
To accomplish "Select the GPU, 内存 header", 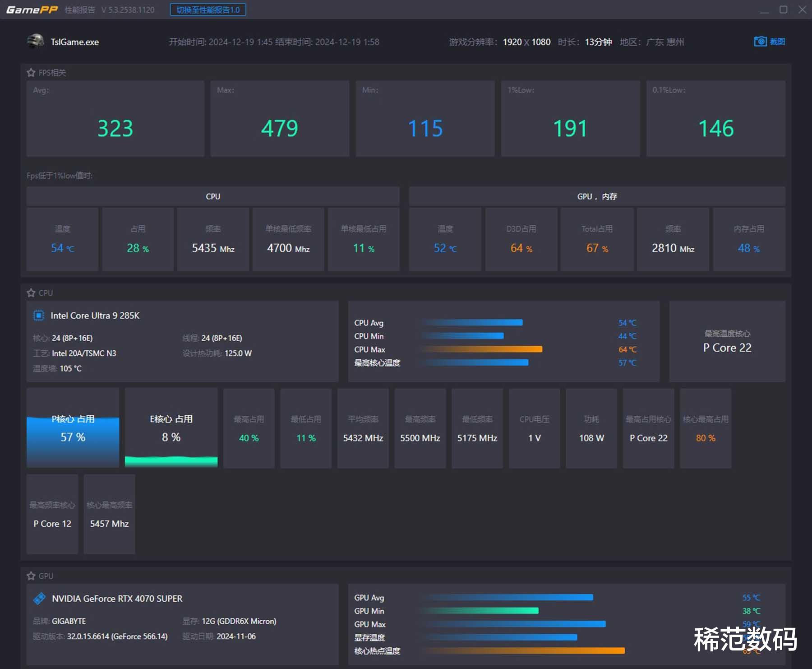I will pos(596,196).
